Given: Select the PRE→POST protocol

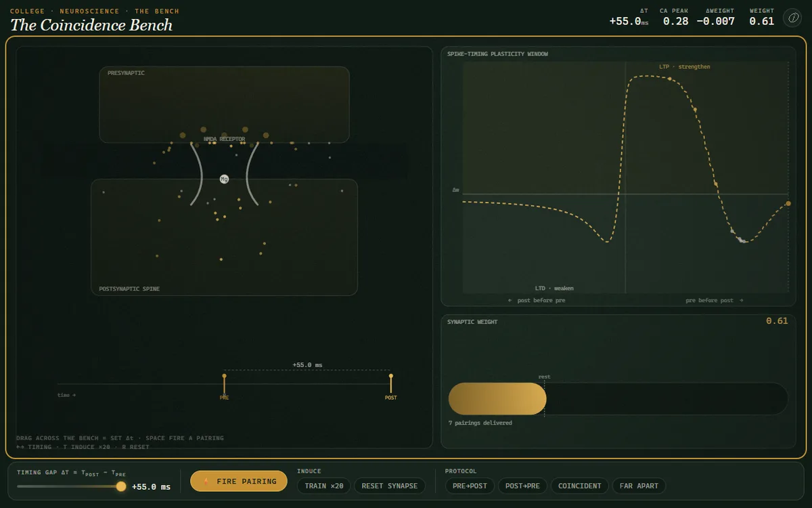Looking at the screenshot, I should point(470,486).
